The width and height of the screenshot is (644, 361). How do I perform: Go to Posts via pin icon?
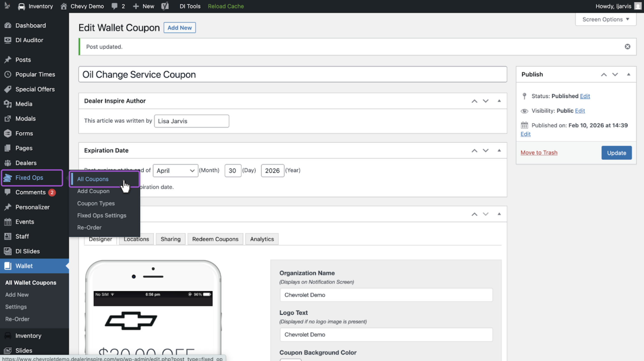click(x=8, y=60)
